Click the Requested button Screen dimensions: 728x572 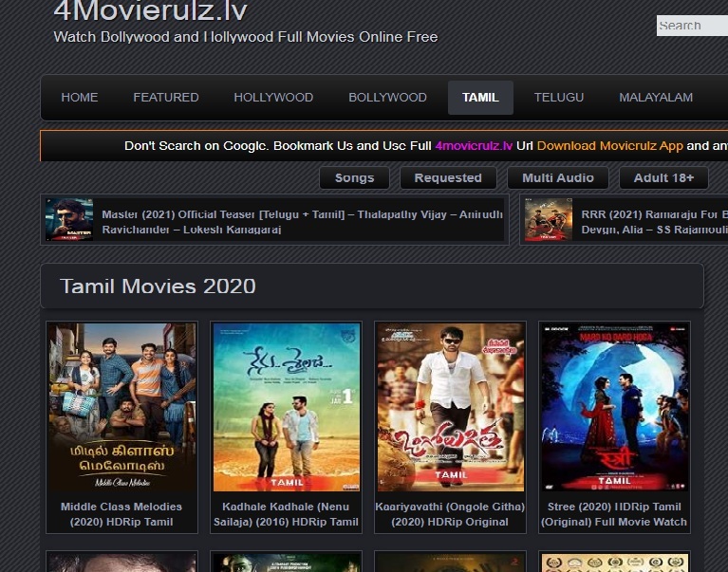tap(448, 177)
